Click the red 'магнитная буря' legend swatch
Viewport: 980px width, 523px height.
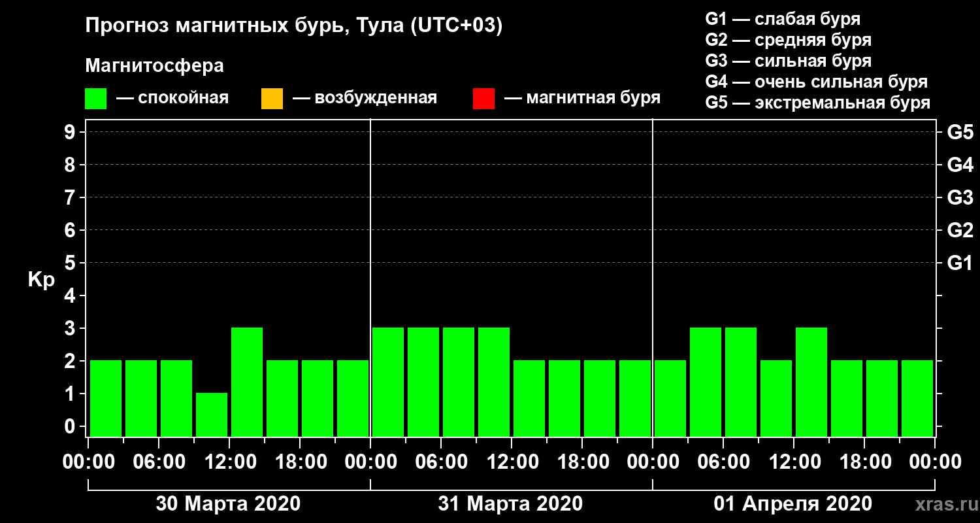[x=483, y=99]
